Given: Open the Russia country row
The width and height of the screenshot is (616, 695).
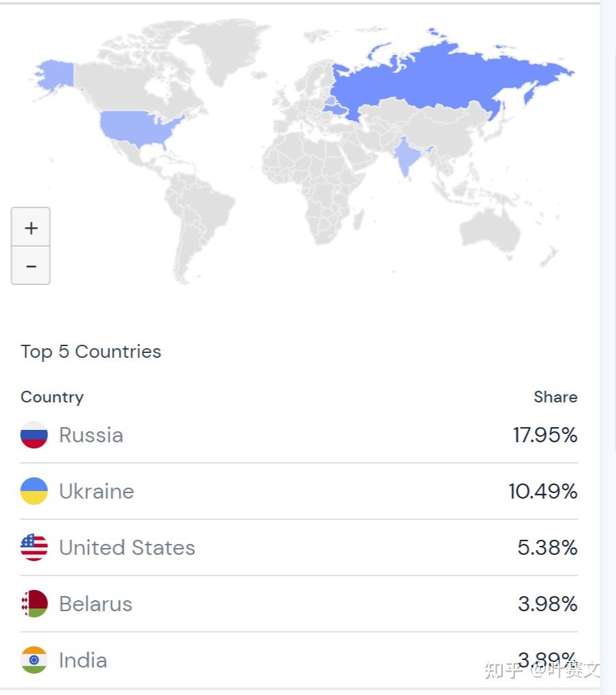Looking at the screenshot, I should (299, 435).
